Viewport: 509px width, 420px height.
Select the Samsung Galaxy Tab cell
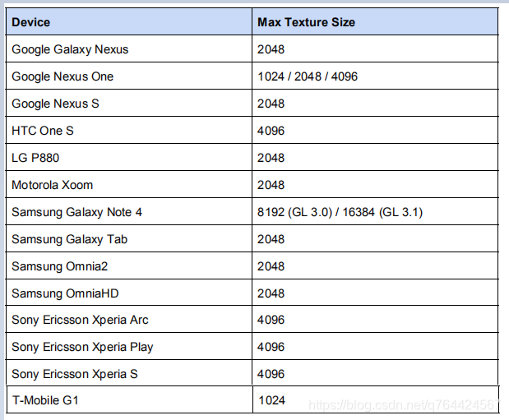tap(69, 239)
